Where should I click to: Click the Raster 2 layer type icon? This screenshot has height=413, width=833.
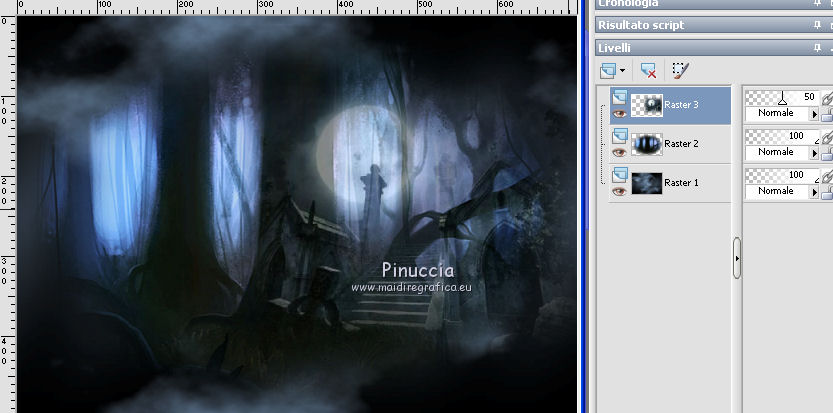[619, 136]
